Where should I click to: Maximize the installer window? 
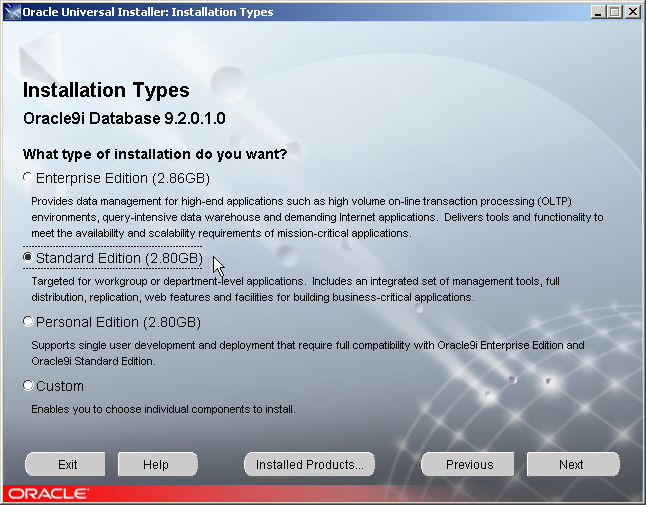click(614, 12)
